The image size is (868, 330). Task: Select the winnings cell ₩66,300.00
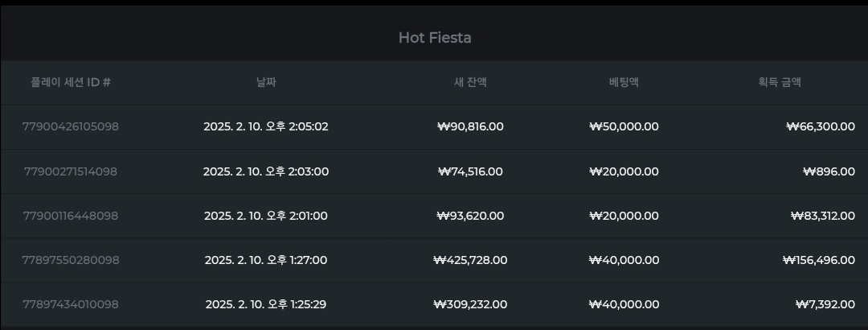[821, 126]
